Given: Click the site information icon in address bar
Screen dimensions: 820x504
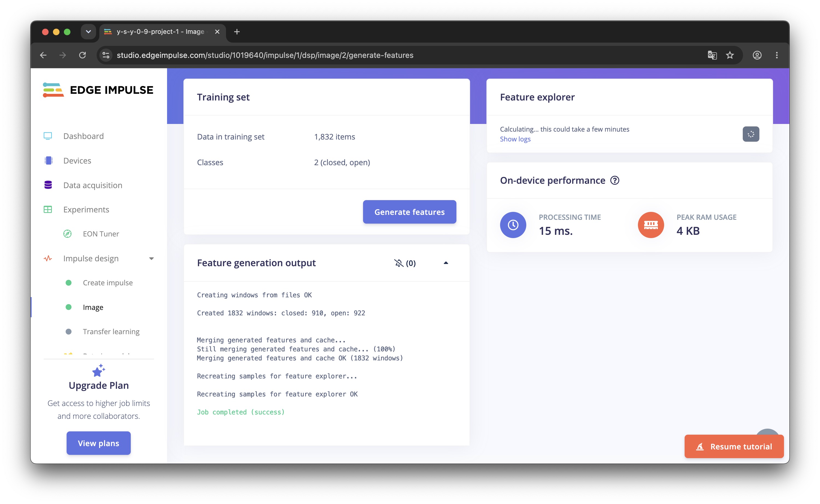Looking at the screenshot, I should pyautogui.click(x=106, y=55).
